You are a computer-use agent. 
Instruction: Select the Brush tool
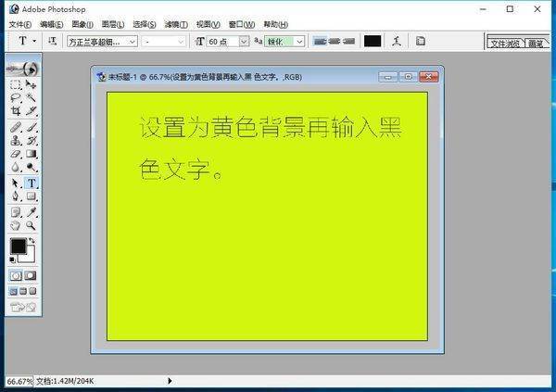[x=32, y=127]
